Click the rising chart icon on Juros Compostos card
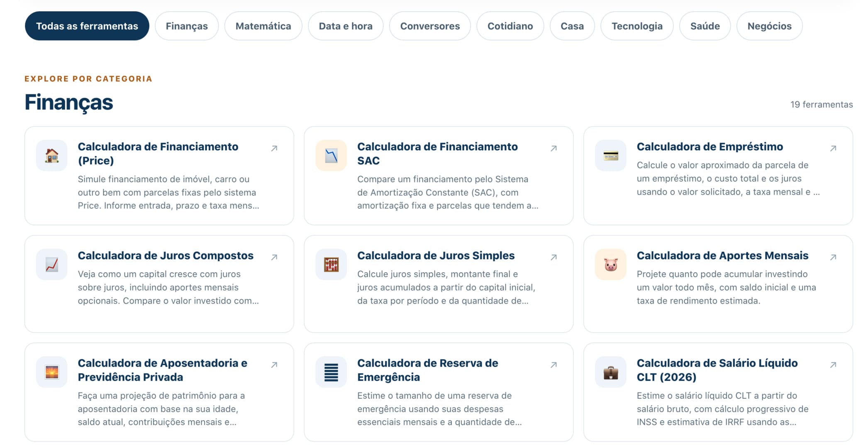Viewport: 868px width, 448px height. 52,264
